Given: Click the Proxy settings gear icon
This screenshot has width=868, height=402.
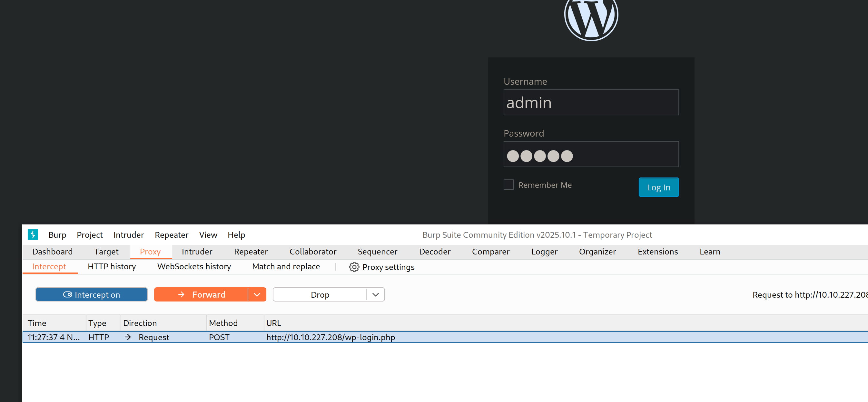Looking at the screenshot, I should [354, 267].
